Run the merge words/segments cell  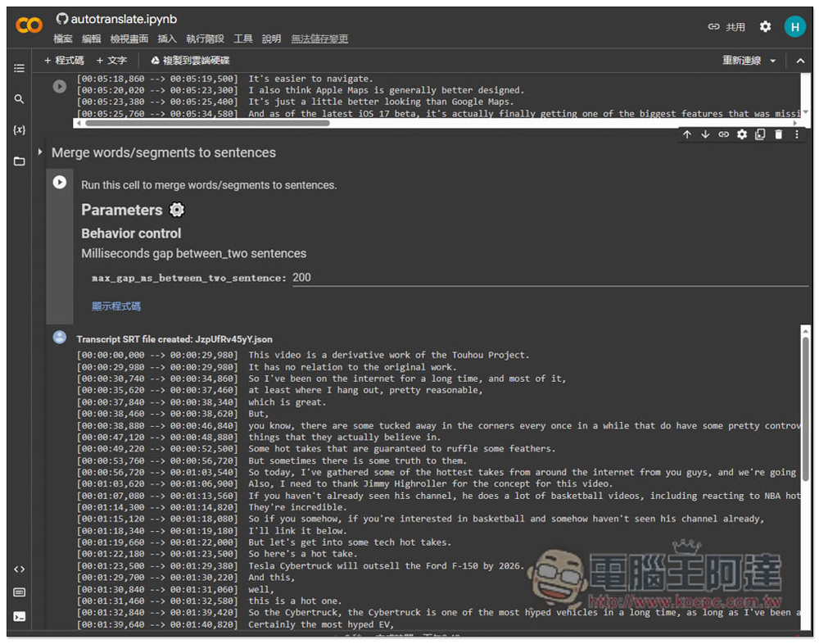click(x=60, y=182)
